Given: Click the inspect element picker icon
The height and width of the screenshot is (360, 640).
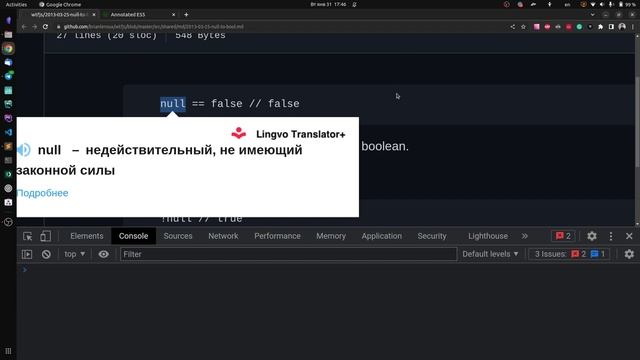Looking at the screenshot, I should [27, 236].
